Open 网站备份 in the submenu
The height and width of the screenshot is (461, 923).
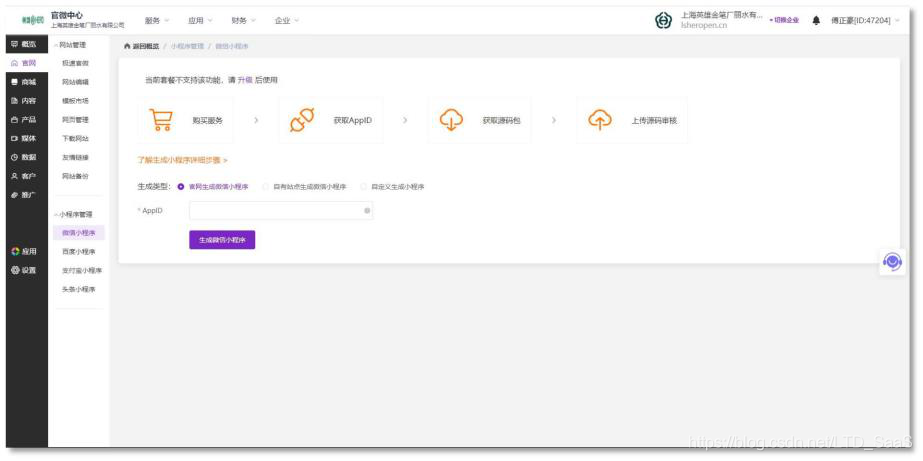click(x=75, y=176)
